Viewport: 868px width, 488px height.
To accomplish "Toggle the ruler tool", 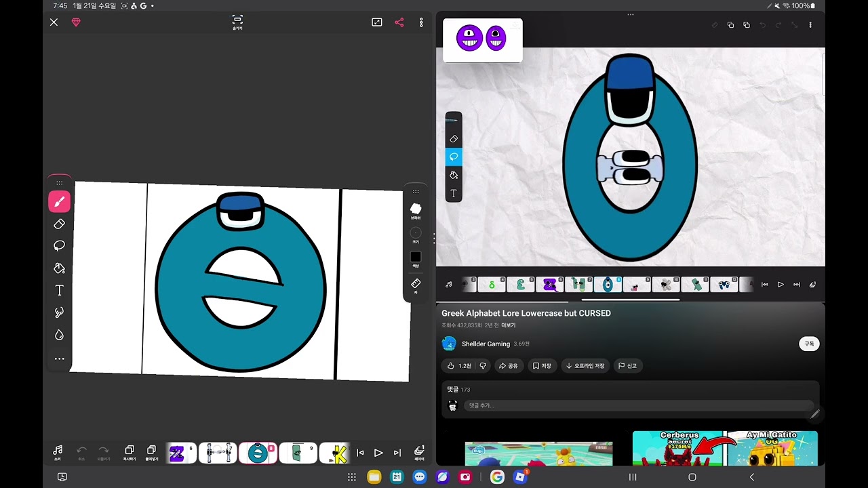I will (x=416, y=285).
